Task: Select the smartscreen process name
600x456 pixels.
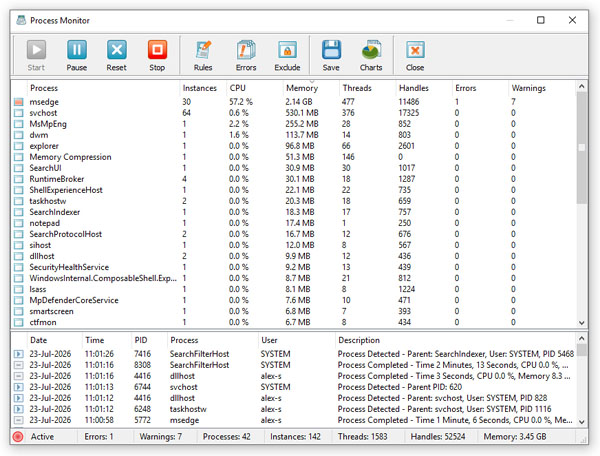Action: 51,312
